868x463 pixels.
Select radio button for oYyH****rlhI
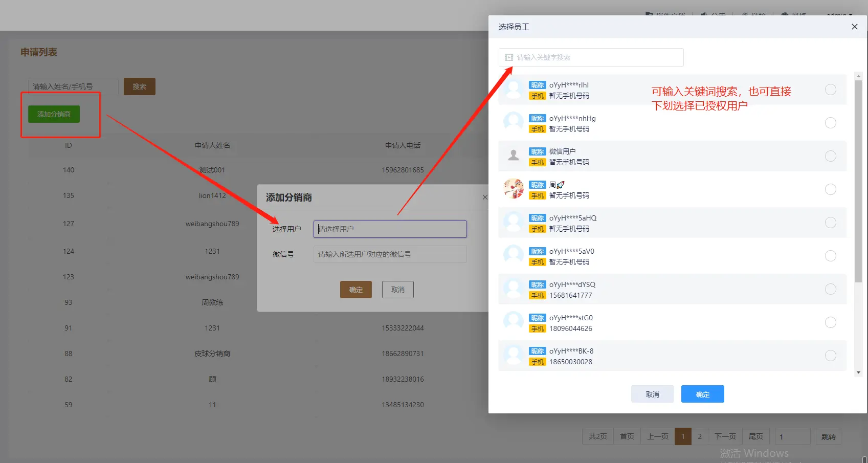pyautogui.click(x=830, y=90)
